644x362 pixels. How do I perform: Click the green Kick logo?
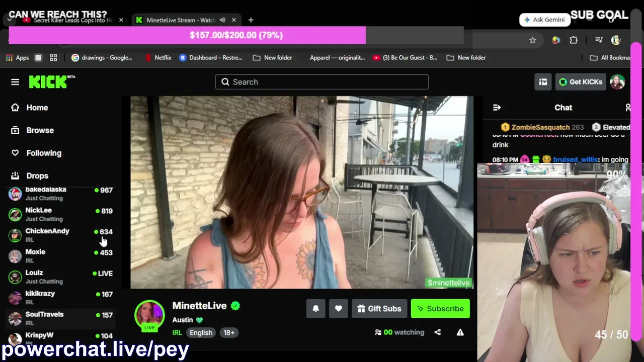point(52,81)
